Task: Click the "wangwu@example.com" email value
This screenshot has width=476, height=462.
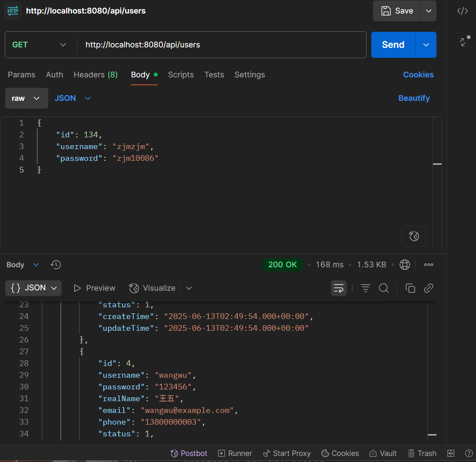Action: pos(187,410)
